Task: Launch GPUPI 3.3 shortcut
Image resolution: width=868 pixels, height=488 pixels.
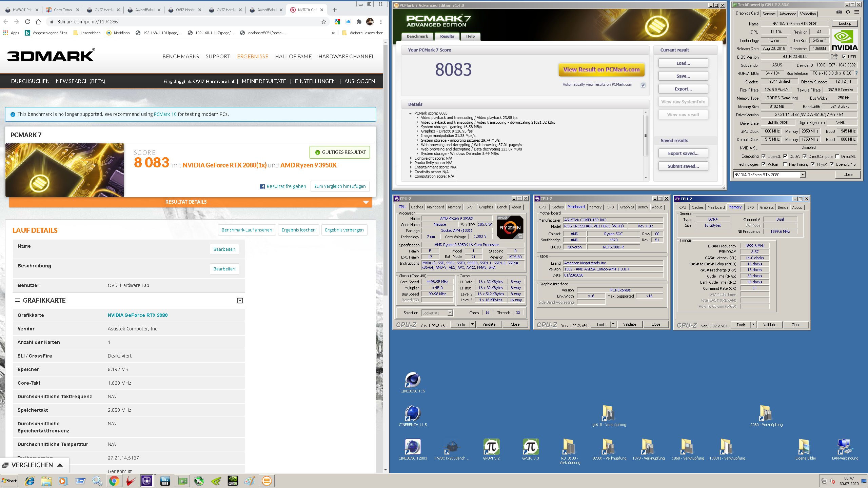Action: [x=531, y=449]
